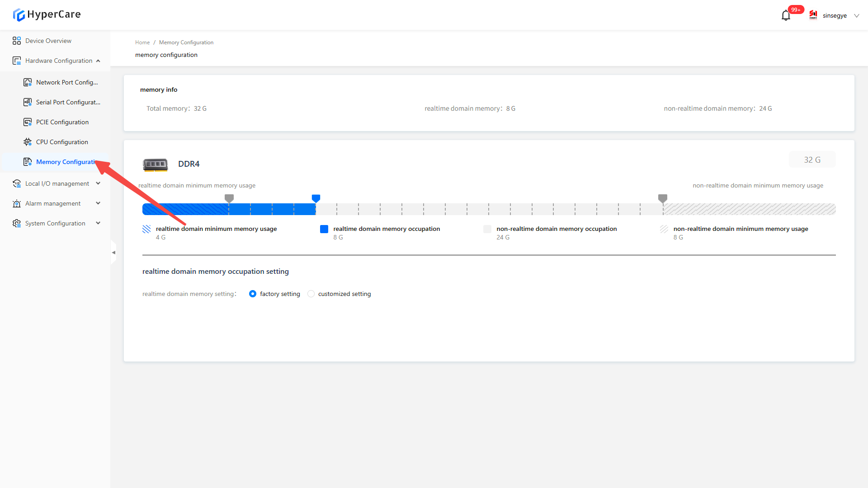
Task: Click the Device Overview grid icon
Action: click(x=17, y=41)
